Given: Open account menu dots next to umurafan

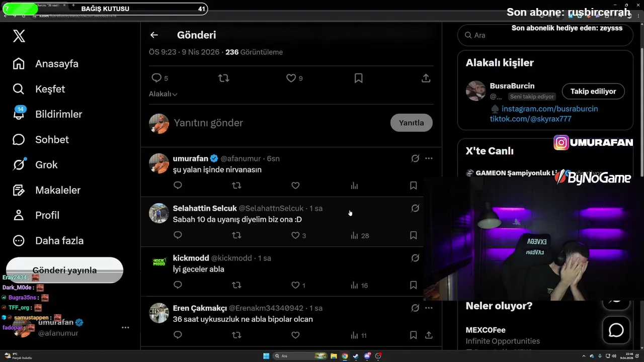Looking at the screenshot, I should (x=125, y=327).
